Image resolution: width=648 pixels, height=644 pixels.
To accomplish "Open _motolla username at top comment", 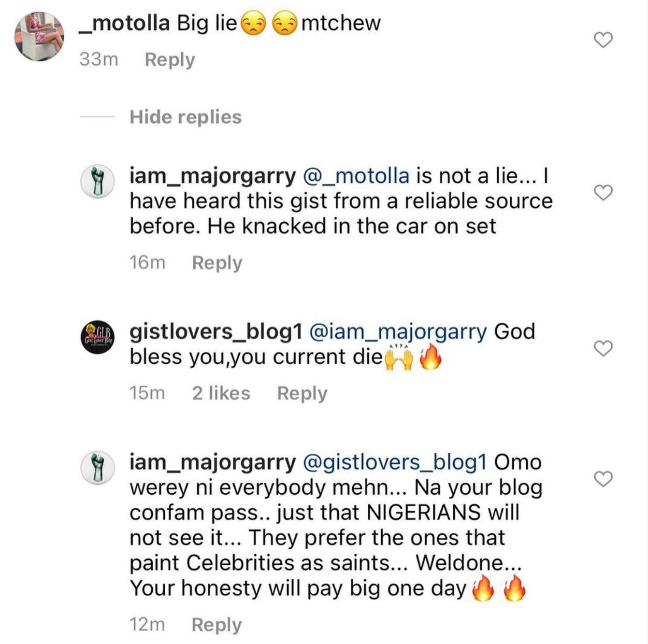I will [125, 23].
